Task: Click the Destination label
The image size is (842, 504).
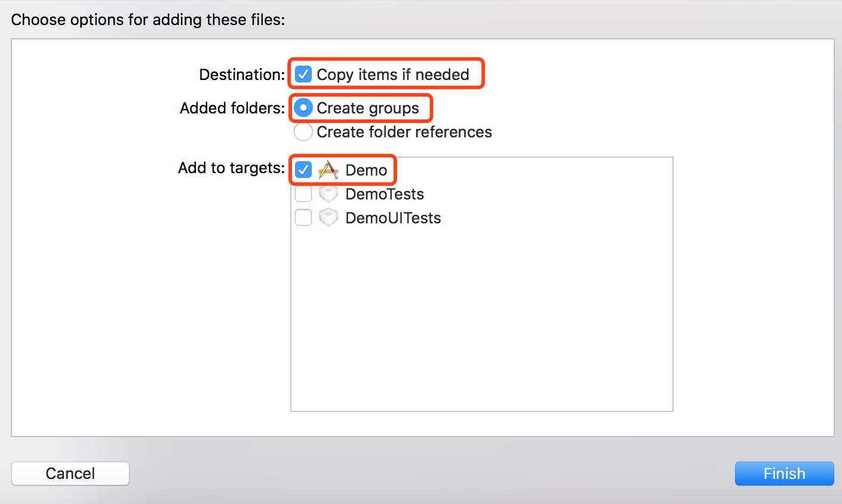Action: pos(242,75)
